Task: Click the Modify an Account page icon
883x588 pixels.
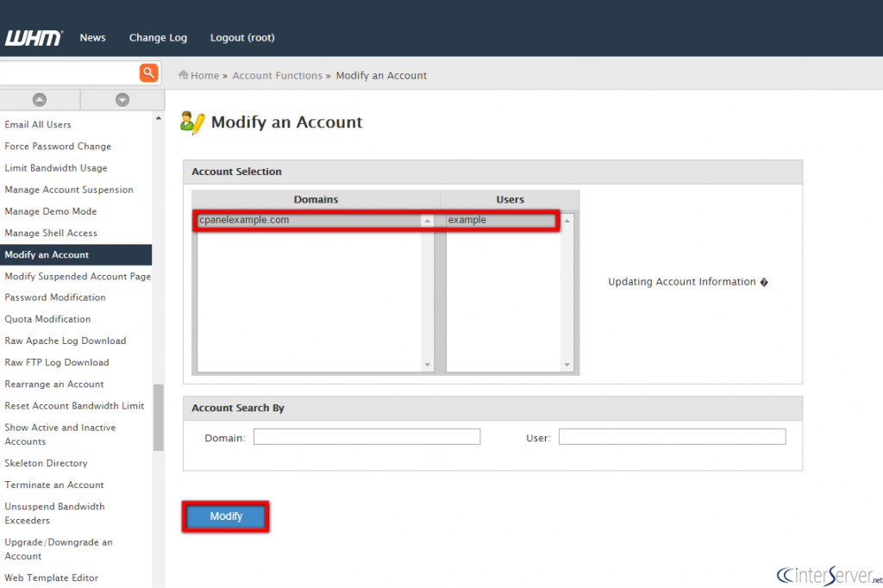Action: coord(192,122)
